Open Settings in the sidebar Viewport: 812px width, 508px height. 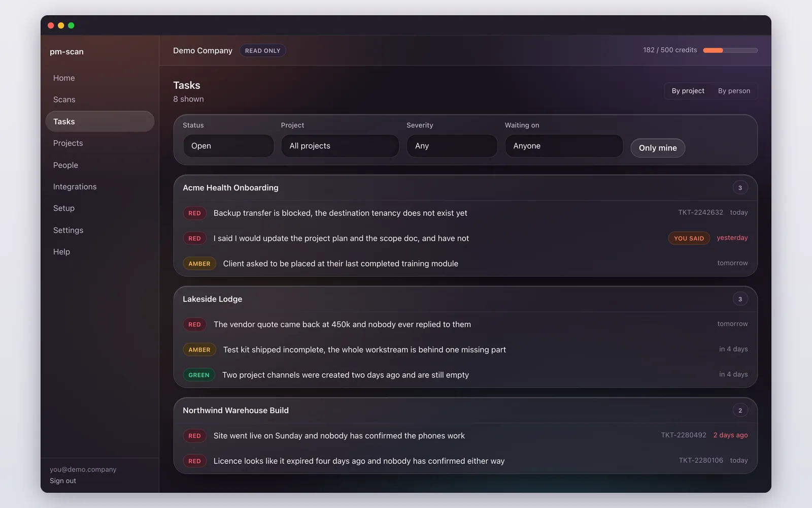tap(100, 230)
